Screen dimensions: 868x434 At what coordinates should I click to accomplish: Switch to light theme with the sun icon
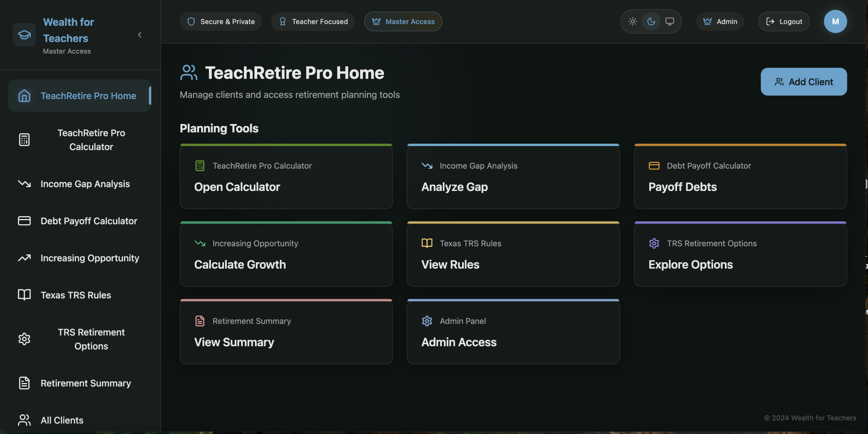click(632, 21)
